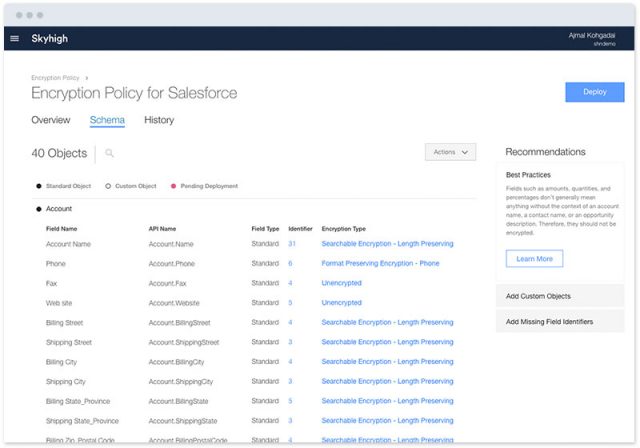The image size is (640, 448).
Task: Select the Account.Phone API name cell
Action: coord(172,264)
